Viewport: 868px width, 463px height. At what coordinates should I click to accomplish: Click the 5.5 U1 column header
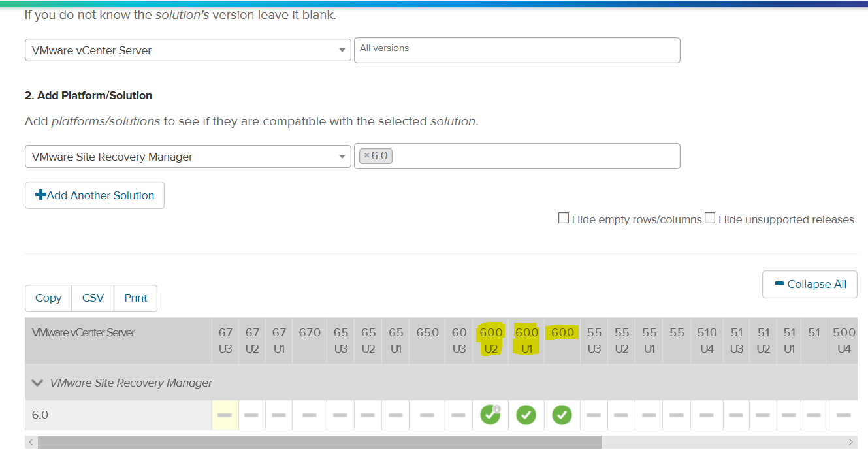click(649, 340)
